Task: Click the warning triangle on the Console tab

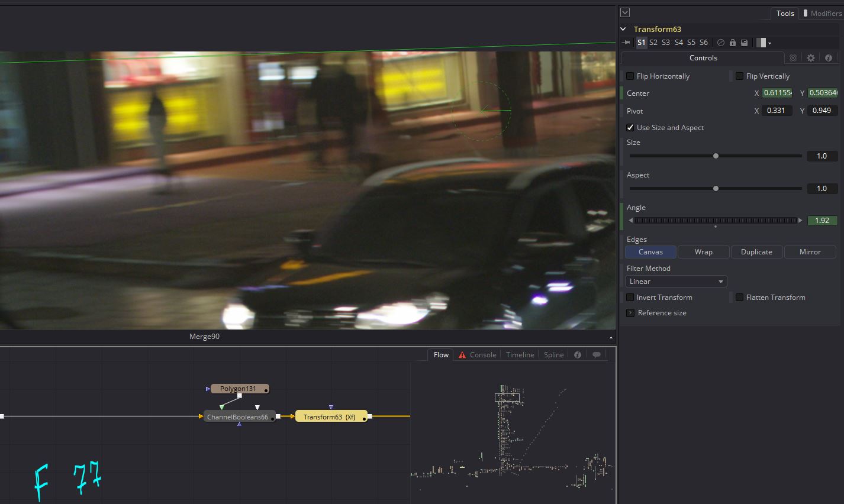Action: [462, 355]
